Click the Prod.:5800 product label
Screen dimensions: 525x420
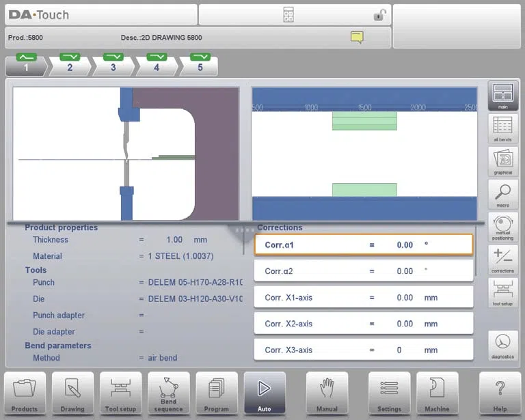(25, 38)
